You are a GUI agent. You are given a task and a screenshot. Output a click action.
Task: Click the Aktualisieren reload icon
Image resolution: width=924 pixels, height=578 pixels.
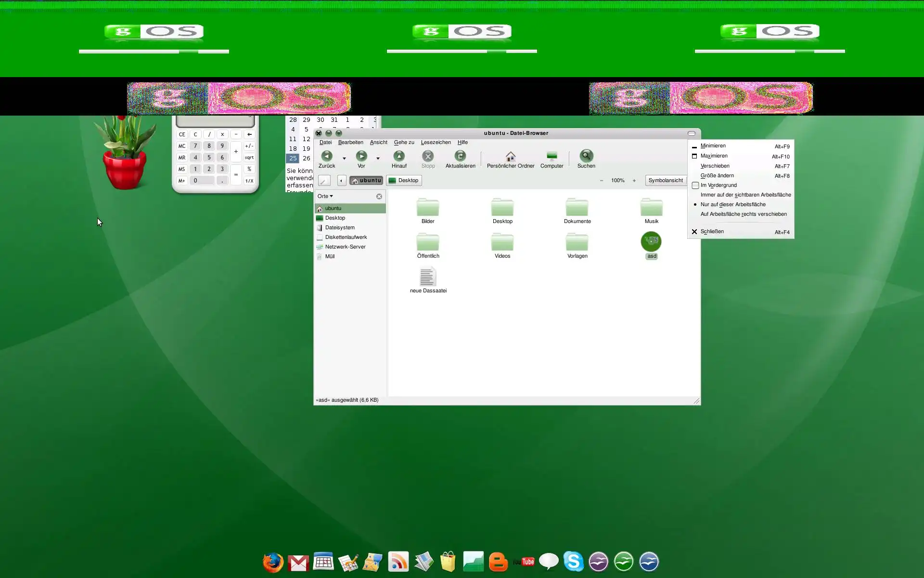click(460, 156)
